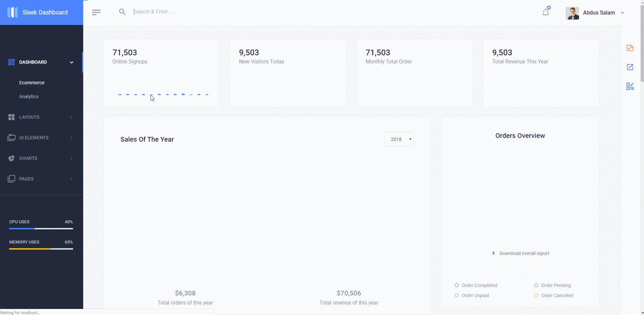Click the Online Signups dashed sparkline
Viewport: 644px width, 315px height.
pos(163,94)
